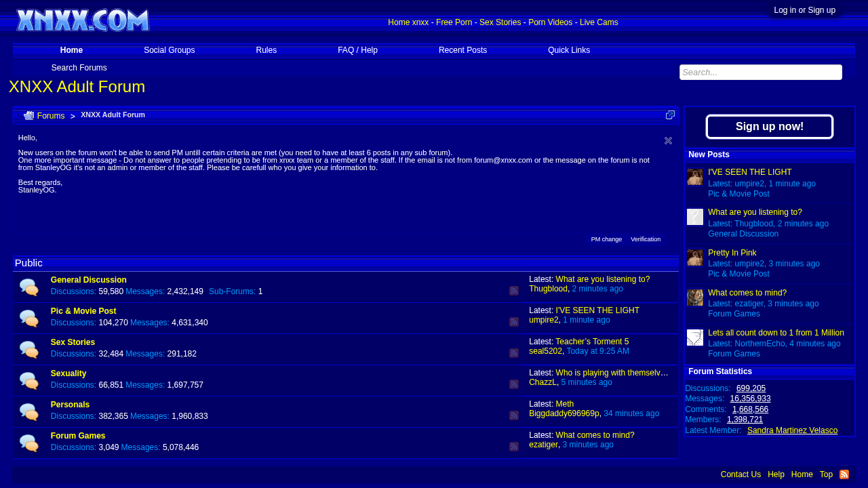Open the Forum Games forum title
The height and width of the screenshot is (488, 868).
click(x=78, y=436)
